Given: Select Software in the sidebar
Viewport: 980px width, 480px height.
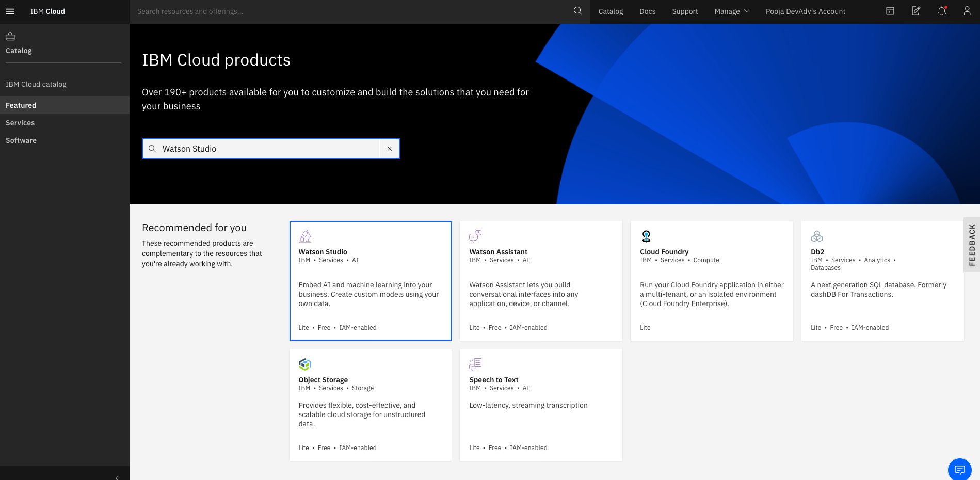Looking at the screenshot, I should tap(65, 140).
